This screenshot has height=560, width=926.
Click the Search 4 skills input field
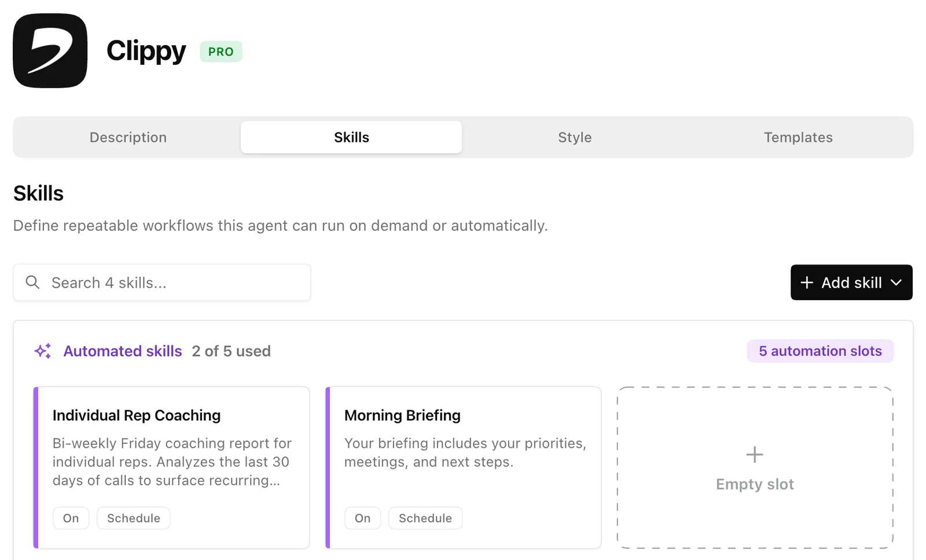coord(162,282)
